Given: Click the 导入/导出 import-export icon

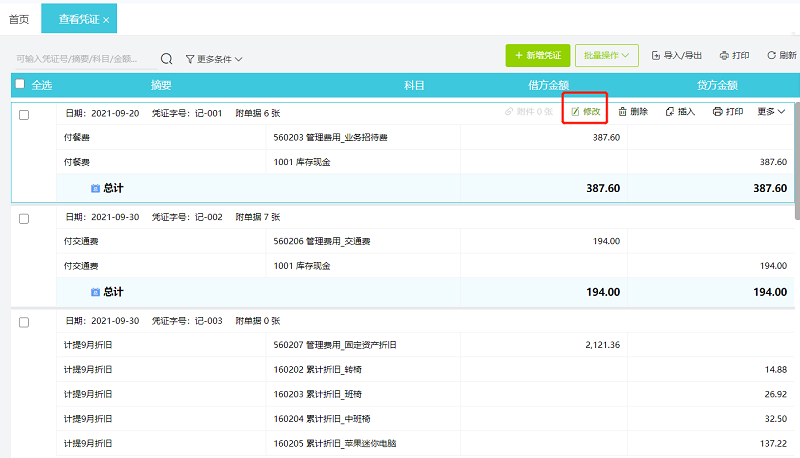Looking at the screenshot, I should (656, 56).
